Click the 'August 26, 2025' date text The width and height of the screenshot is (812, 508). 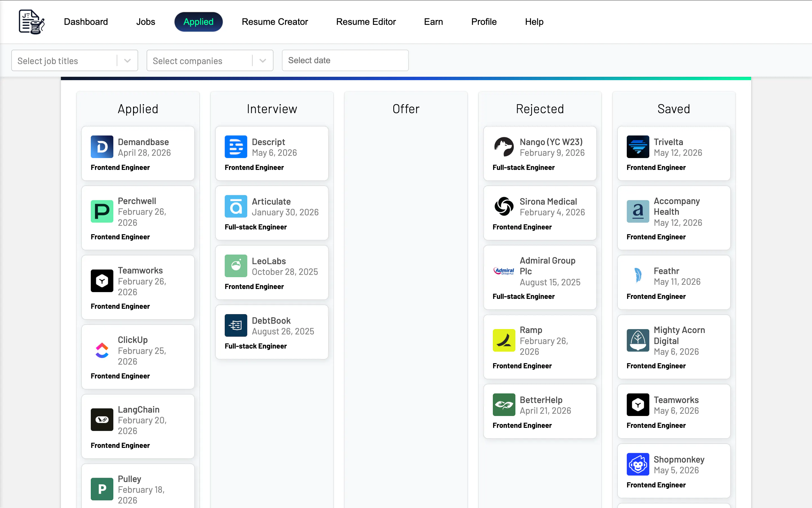click(283, 331)
